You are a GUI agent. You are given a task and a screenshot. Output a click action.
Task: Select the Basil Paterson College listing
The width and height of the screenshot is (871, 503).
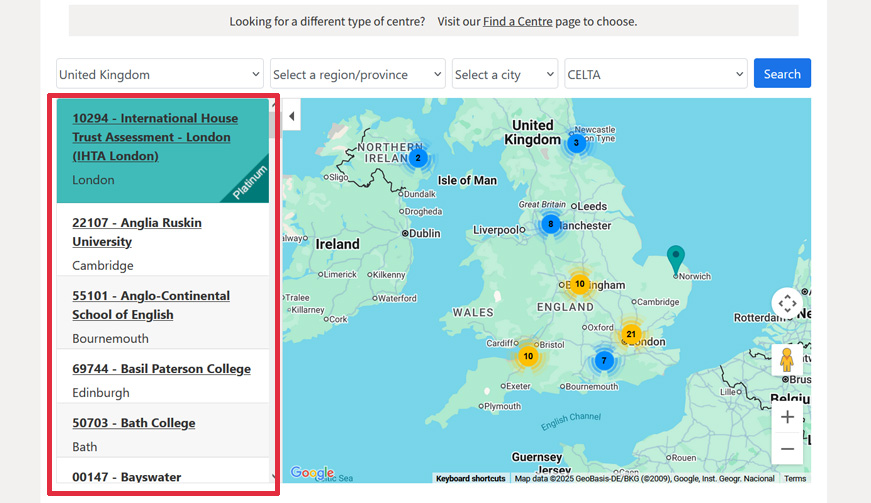pyautogui.click(x=161, y=369)
